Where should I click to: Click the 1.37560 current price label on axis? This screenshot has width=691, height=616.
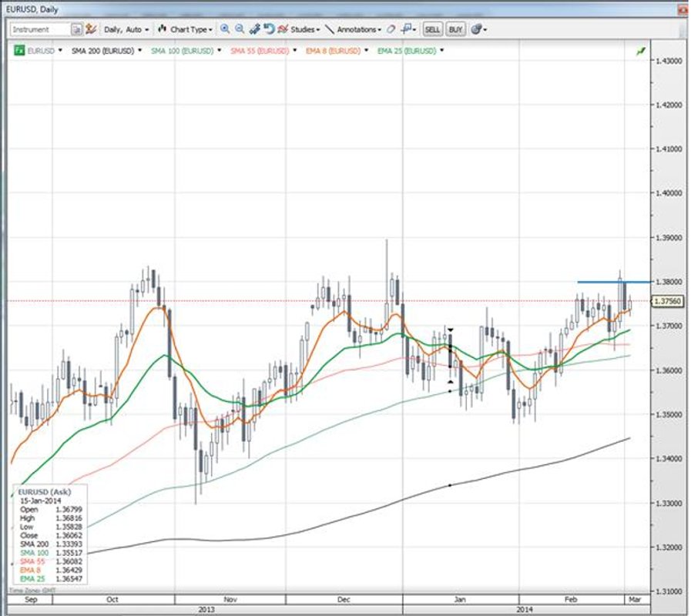[x=666, y=301]
